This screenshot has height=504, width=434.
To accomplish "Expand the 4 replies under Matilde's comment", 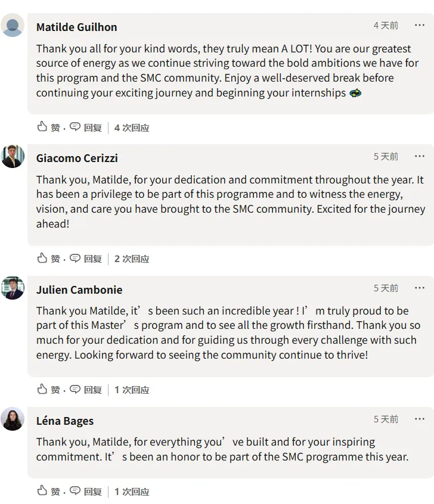I will pos(132,127).
